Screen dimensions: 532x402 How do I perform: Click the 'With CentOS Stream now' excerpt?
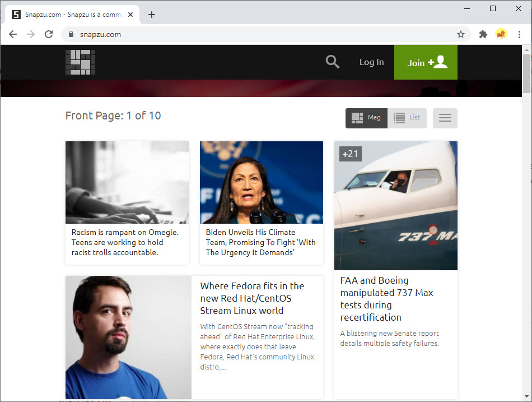click(x=258, y=346)
